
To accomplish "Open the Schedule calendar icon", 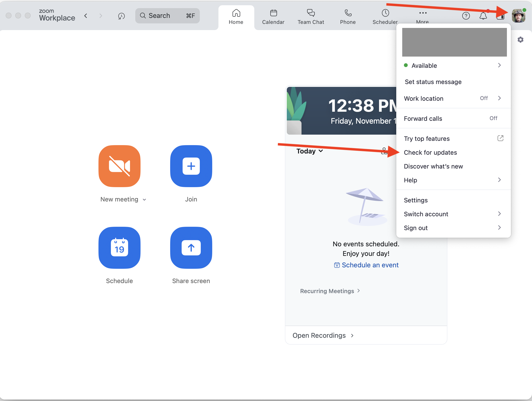I will (119, 248).
